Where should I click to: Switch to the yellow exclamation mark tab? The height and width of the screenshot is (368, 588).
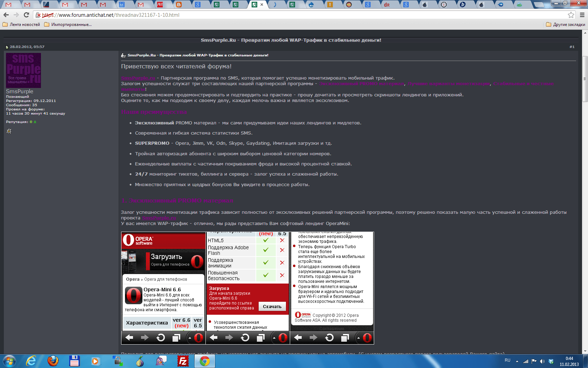(x=330, y=5)
